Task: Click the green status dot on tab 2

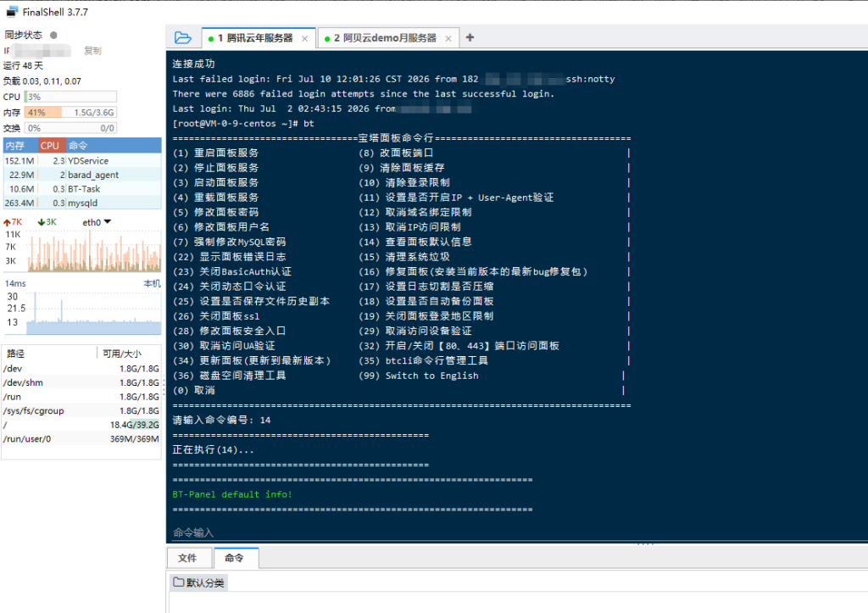Action: click(327, 39)
